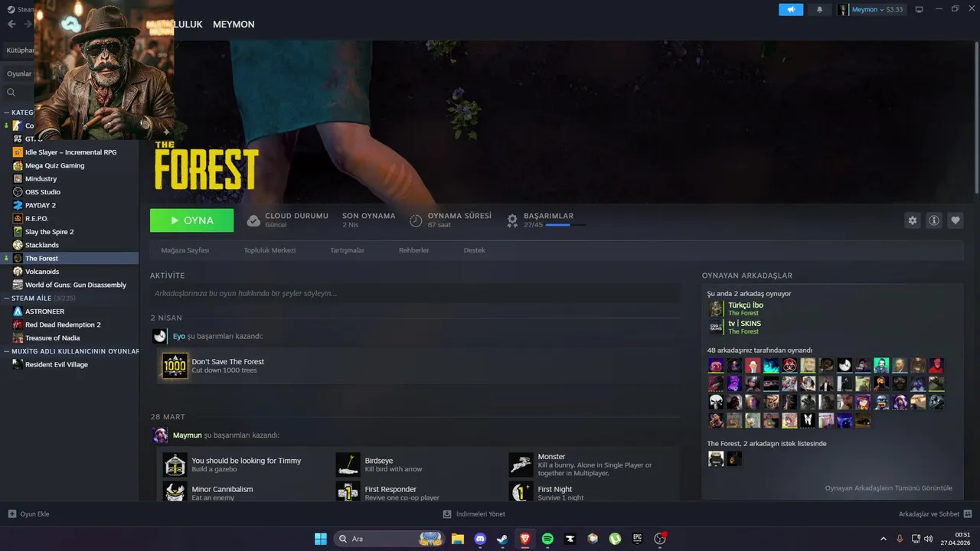This screenshot has width=980, height=551.
Task: Open the Topluluk Merkezi tab
Action: coord(269,250)
